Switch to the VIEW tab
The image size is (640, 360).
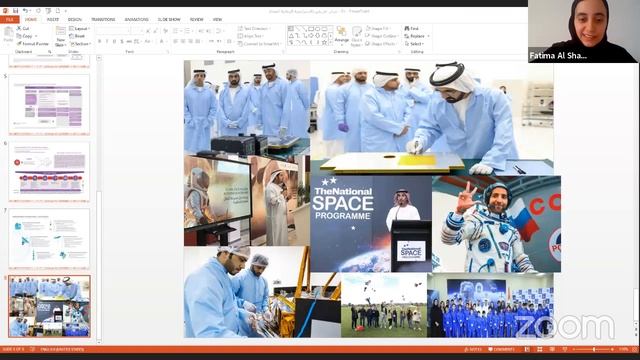[217, 20]
